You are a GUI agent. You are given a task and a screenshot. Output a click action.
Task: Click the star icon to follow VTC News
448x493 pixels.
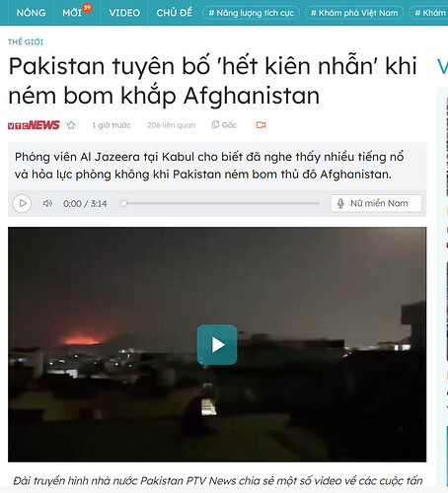[71, 125]
